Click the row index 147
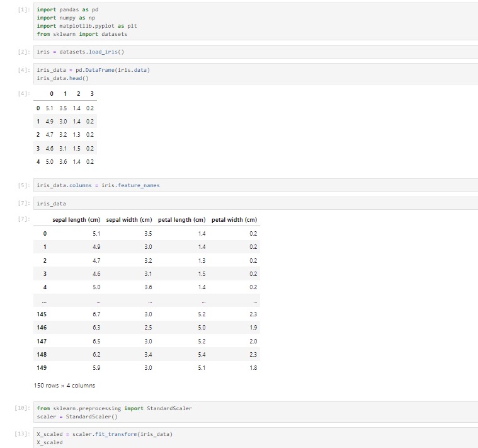The height and width of the screenshot is (448, 478). [42, 342]
